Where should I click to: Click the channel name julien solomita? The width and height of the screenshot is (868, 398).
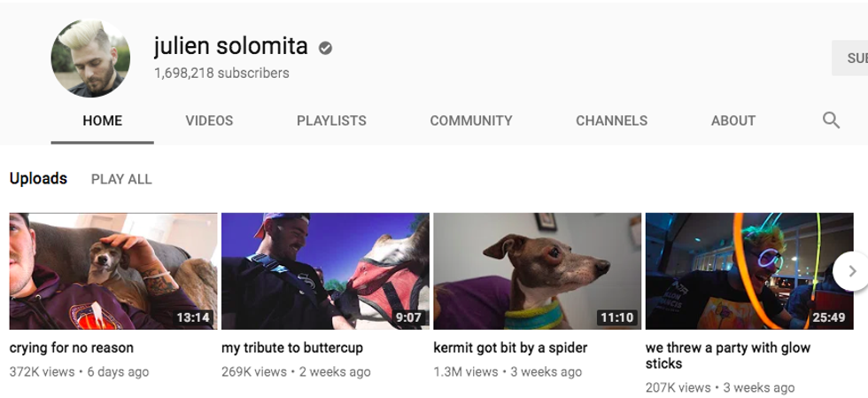[x=231, y=45]
